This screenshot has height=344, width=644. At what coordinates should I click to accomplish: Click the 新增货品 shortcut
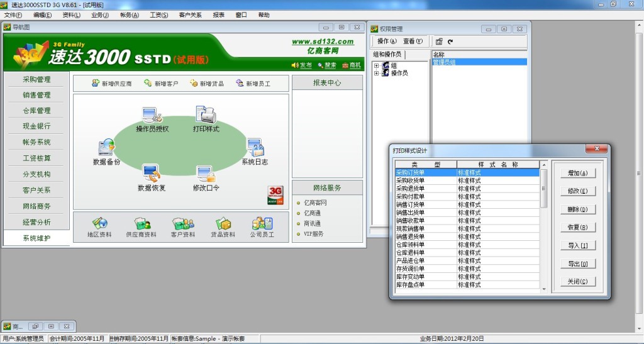206,84
